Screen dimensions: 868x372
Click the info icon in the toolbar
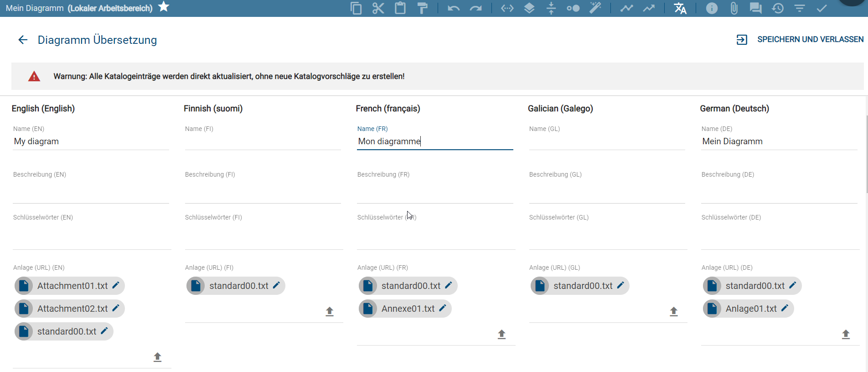pyautogui.click(x=711, y=8)
